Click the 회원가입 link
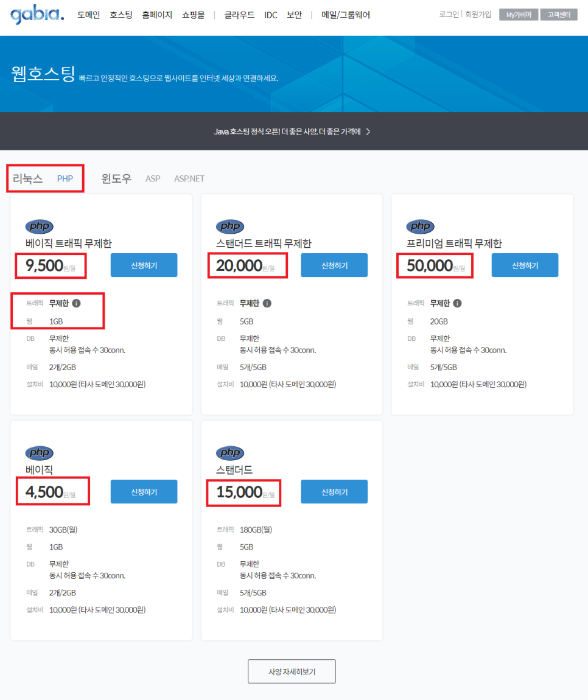Image resolution: width=588 pixels, height=700 pixels. (478, 14)
